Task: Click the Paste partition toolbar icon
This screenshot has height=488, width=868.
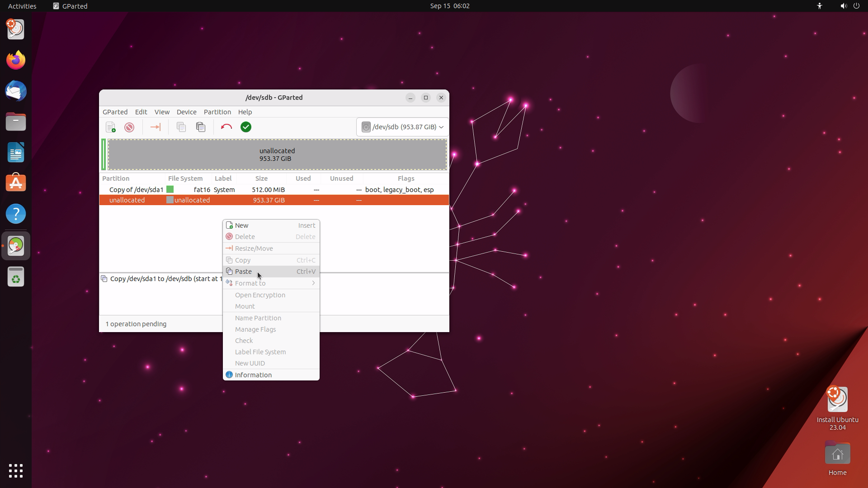Action: [201, 127]
